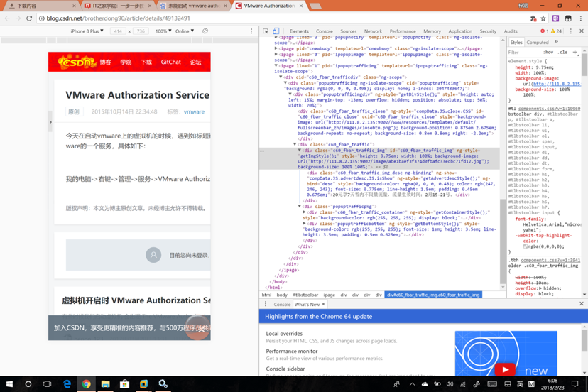
Task: Reload the page using refresh icon
Action: pos(29,18)
